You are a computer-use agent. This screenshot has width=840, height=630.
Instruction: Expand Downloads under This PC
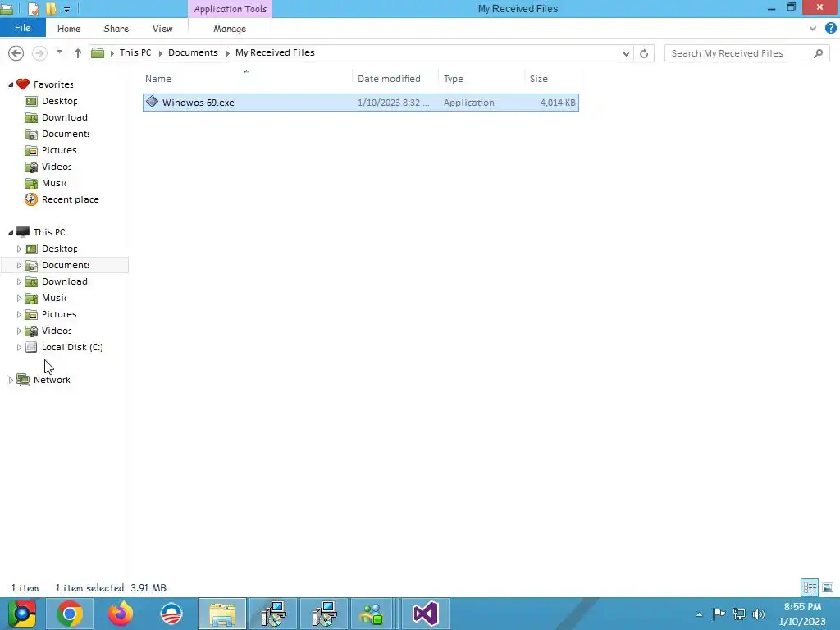[19, 281]
